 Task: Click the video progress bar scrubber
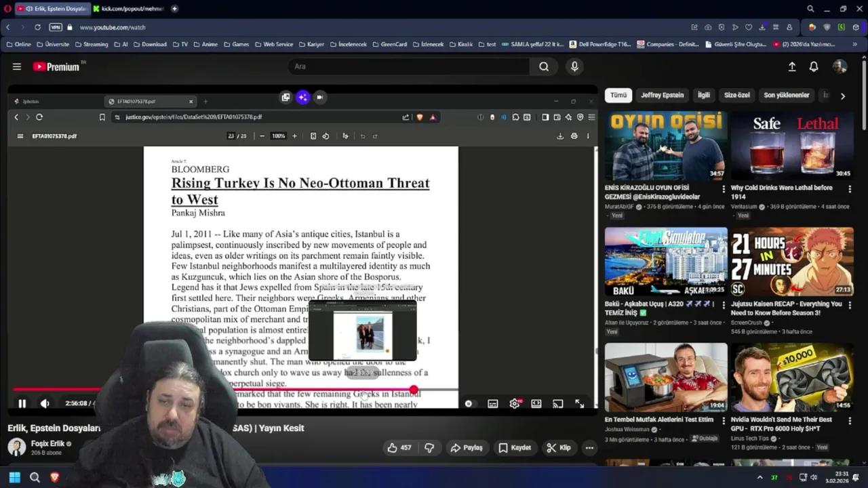(x=414, y=390)
